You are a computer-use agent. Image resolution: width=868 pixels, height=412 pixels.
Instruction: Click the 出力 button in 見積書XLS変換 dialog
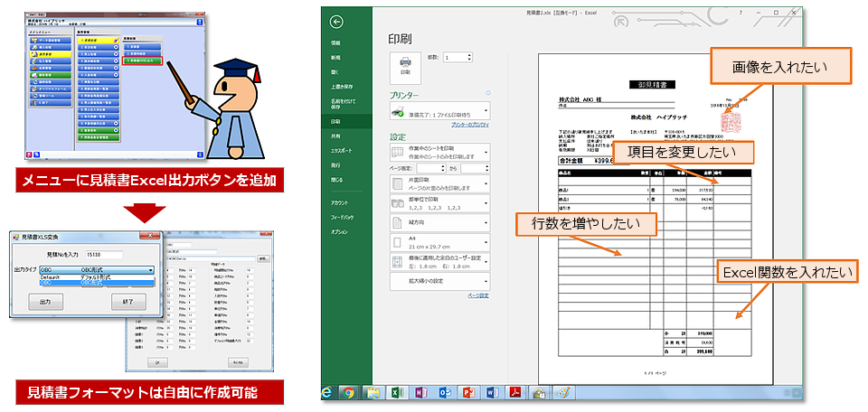tap(45, 302)
